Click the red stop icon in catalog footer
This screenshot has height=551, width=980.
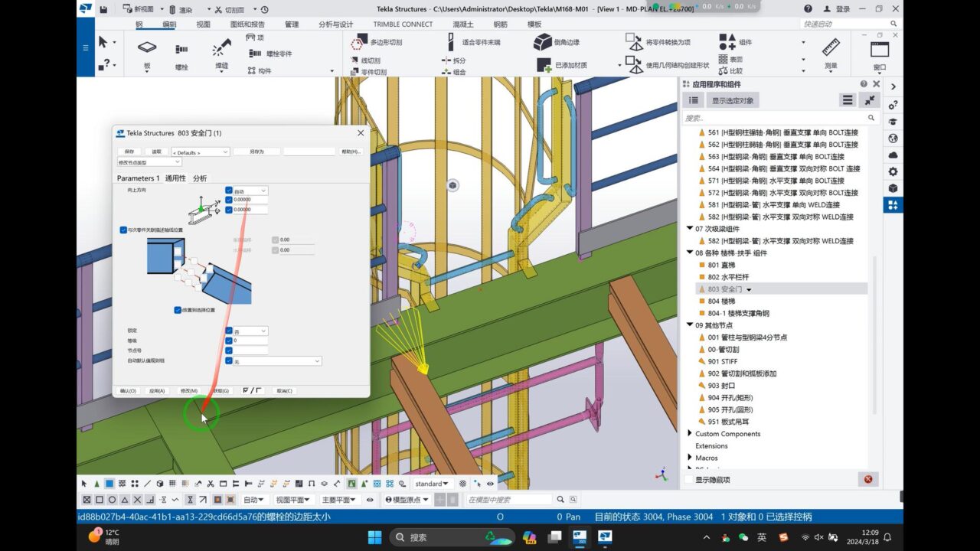click(x=868, y=479)
